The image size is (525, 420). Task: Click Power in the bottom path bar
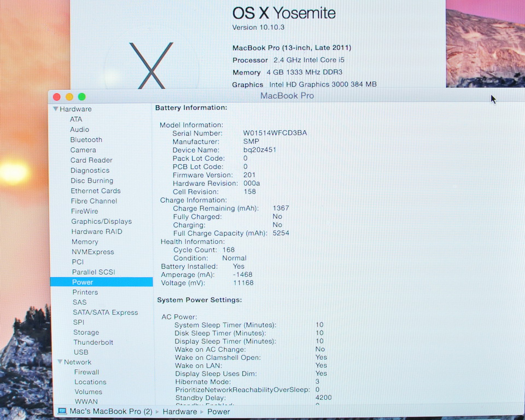219,412
